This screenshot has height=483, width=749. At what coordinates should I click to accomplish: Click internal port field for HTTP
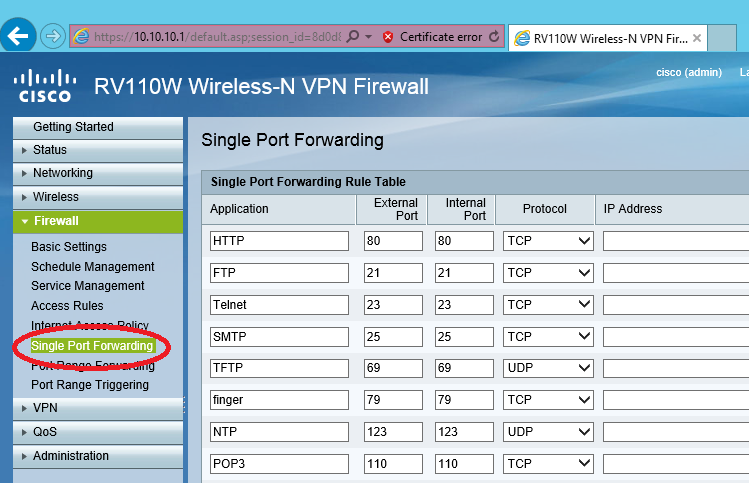(x=464, y=241)
